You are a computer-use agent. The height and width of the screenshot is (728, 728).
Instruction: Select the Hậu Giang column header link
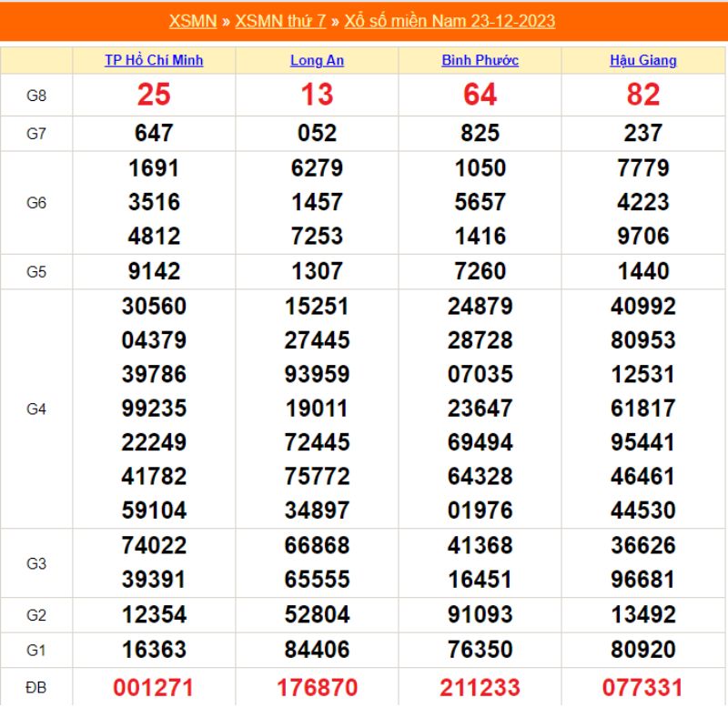(x=642, y=61)
